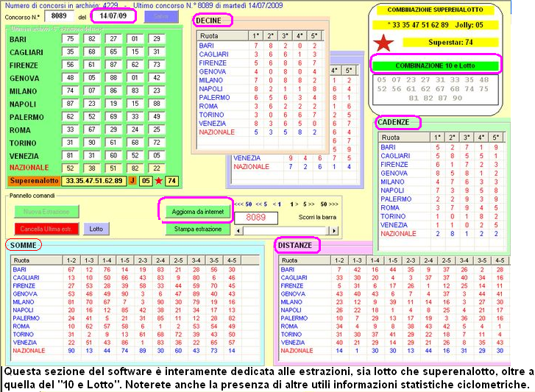Click the Concorso N. field showing 8089

(59, 16)
